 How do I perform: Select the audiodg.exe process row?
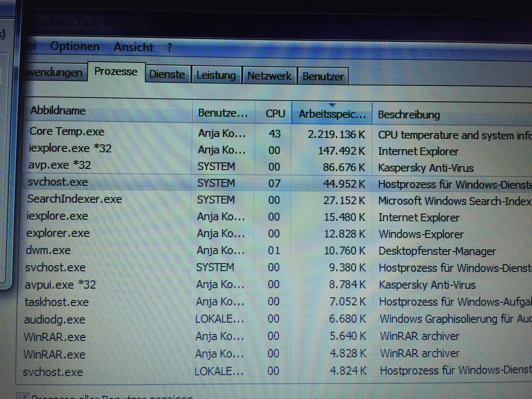pyautogui.click(x=55, y=320)
